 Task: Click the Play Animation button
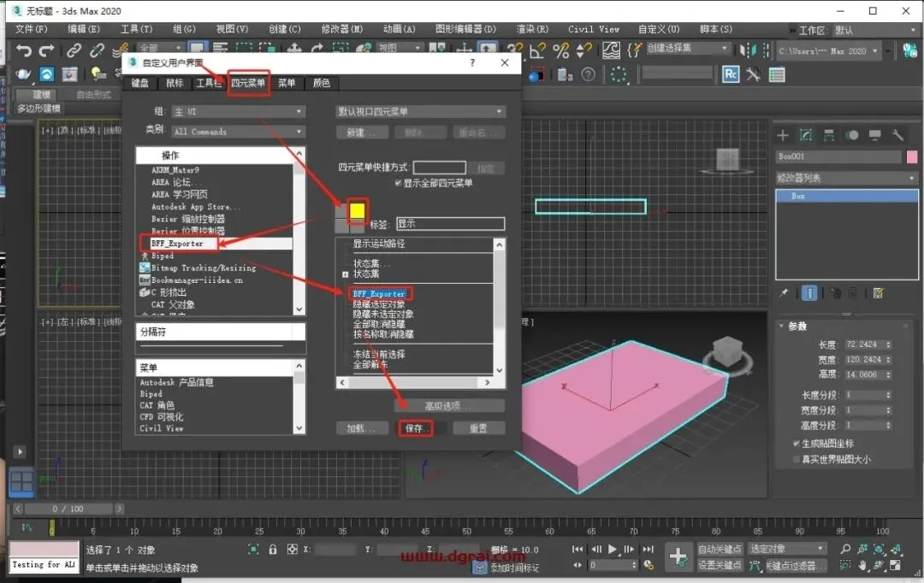[613, 550]
